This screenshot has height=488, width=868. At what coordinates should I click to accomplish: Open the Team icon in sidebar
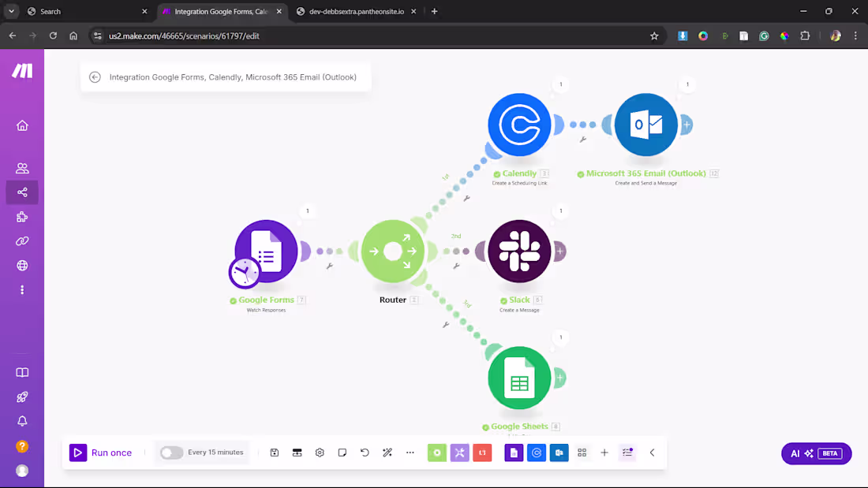click(x=22, y=168)
